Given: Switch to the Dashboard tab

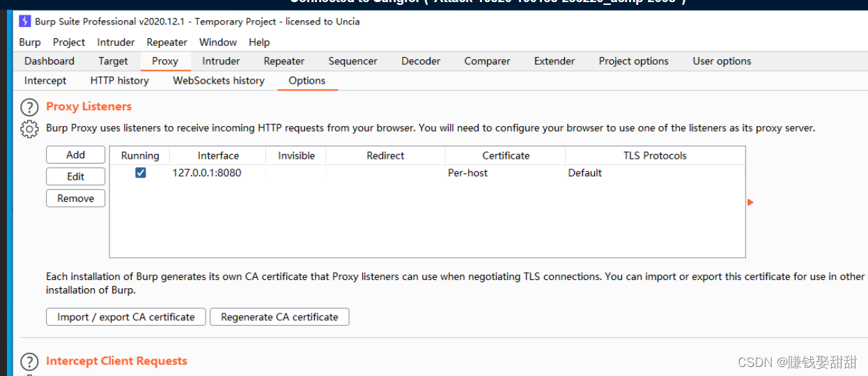Looking at the screenshot, I should [x=49, y=61].
